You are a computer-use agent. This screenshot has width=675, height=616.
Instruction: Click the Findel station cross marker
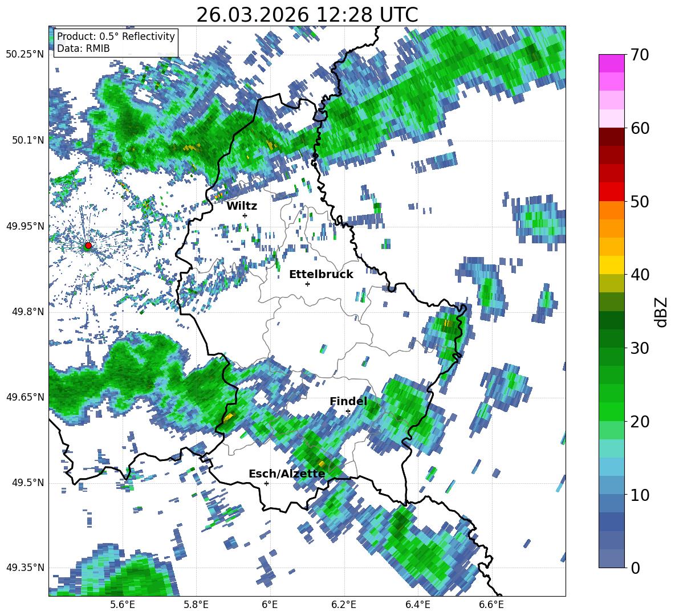click(348, 411)
